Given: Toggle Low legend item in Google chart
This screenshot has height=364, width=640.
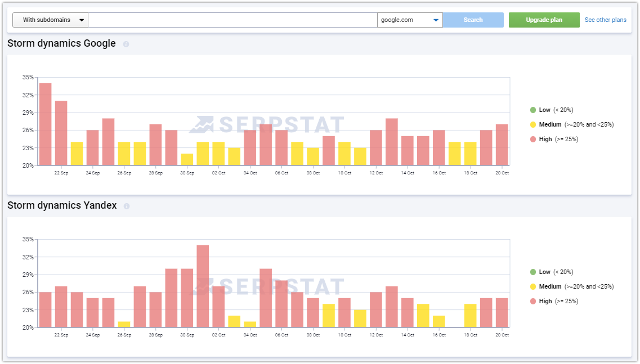Looking at the screenshot, I should [552, 110].
